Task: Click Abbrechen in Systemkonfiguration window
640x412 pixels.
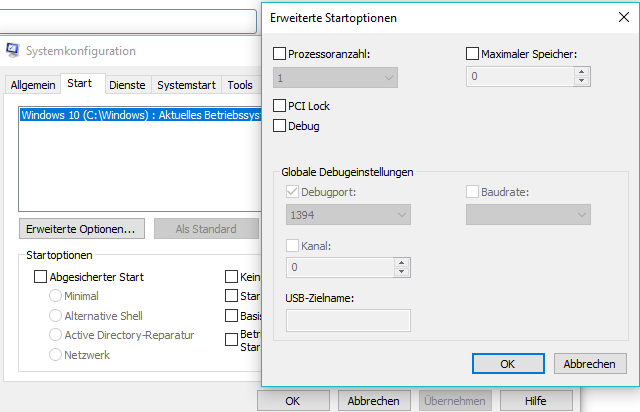Action: (373, 401)
